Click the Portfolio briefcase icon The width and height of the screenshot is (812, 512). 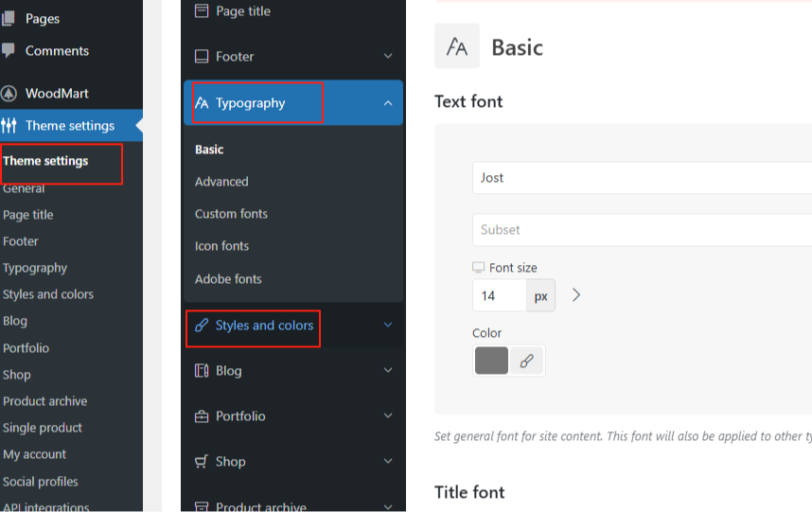202,416
